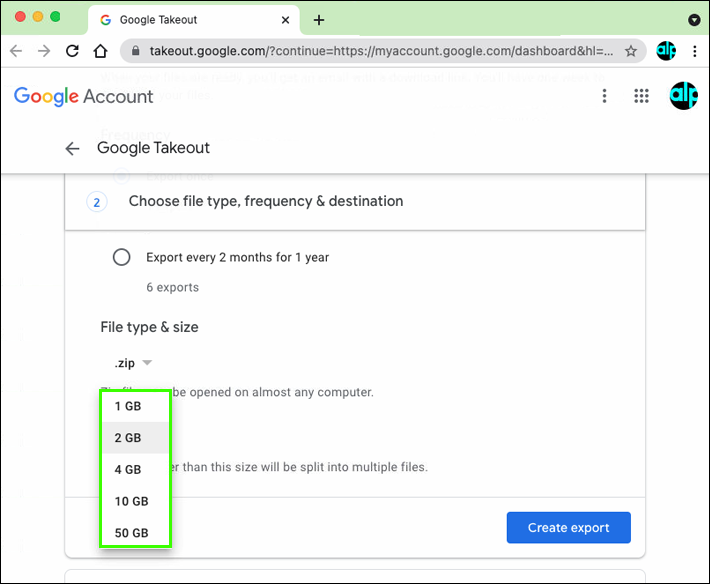Open the Google apps grid icon
The image size is (710, 584).
pyautogui.click(x=643, y=96)
